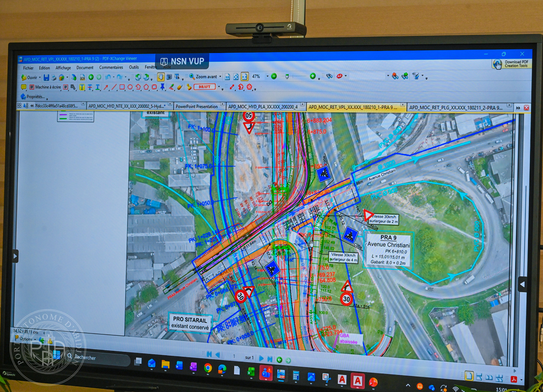Image resolution: width=543 pixels, height=392 pixels.
Task: Toggle the Fit Width view mode
Action: click(244, 77)
